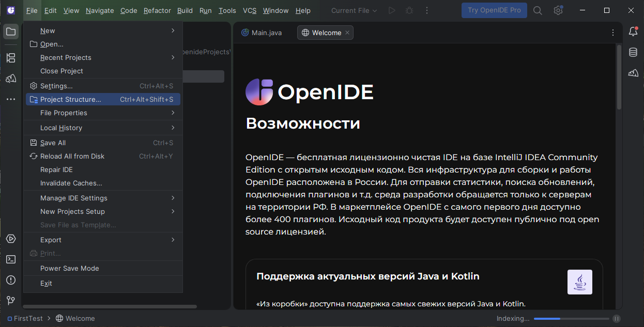Open more run actions vertical dots
644x327 pixels.
[x=426, y=10]
